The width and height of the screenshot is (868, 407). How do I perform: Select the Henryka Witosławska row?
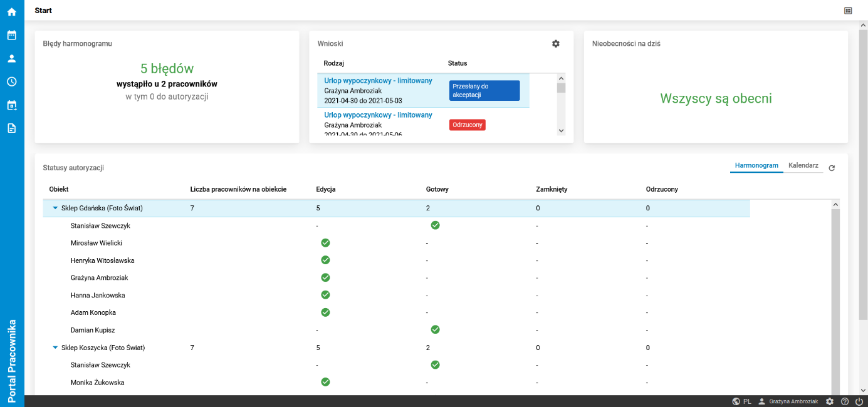(396, 260)
